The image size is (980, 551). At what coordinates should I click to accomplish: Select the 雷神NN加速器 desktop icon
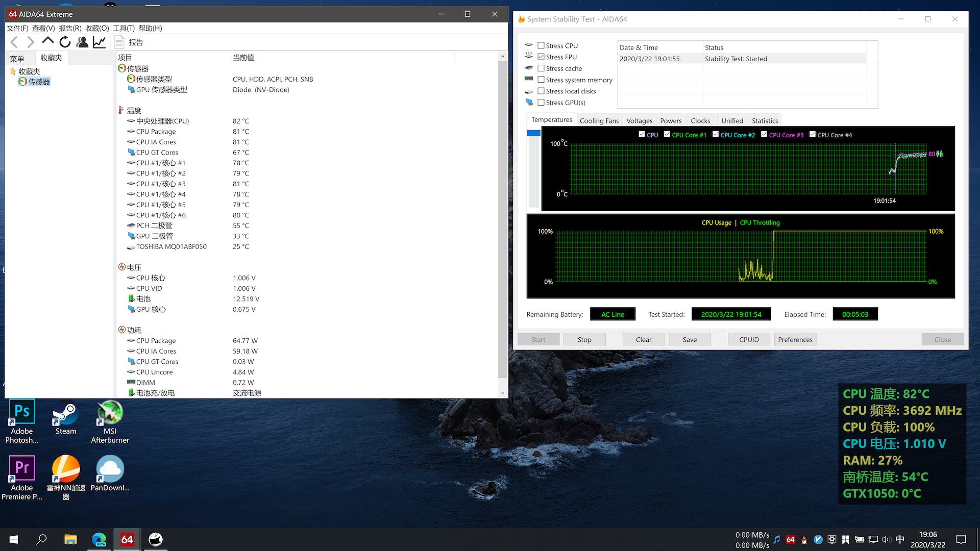pyautogui.click(x=66, y=478)
